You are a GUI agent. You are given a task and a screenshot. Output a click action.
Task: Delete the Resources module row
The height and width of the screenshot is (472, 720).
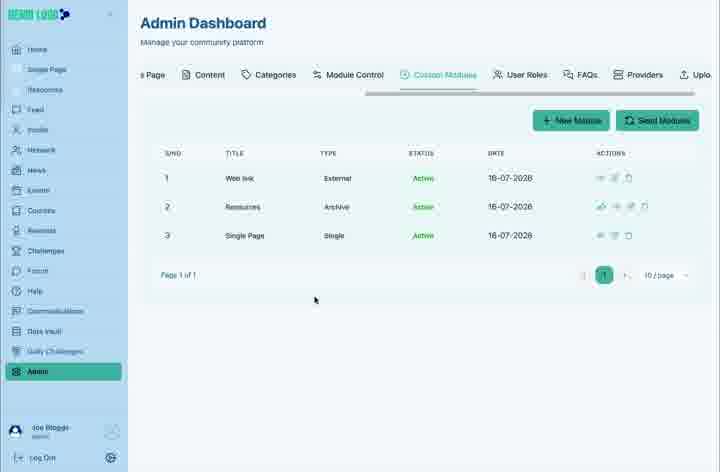click(x=644, y=207)
